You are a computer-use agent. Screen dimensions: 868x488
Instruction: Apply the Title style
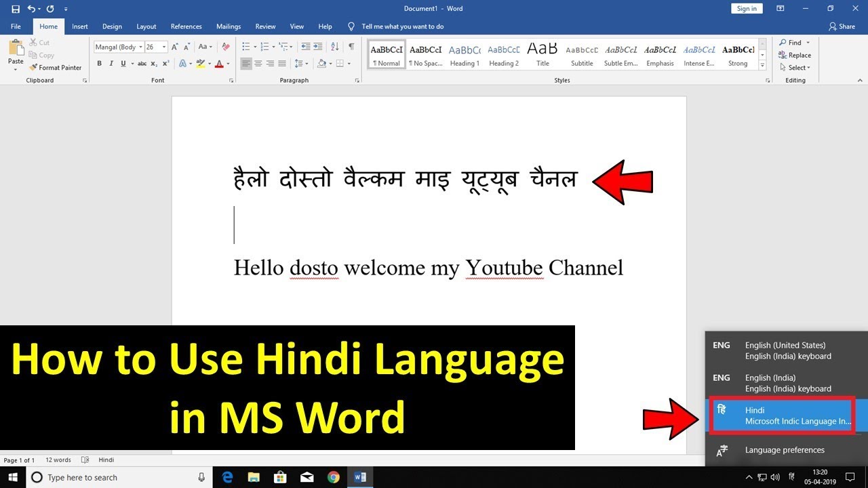coord(542,55)
